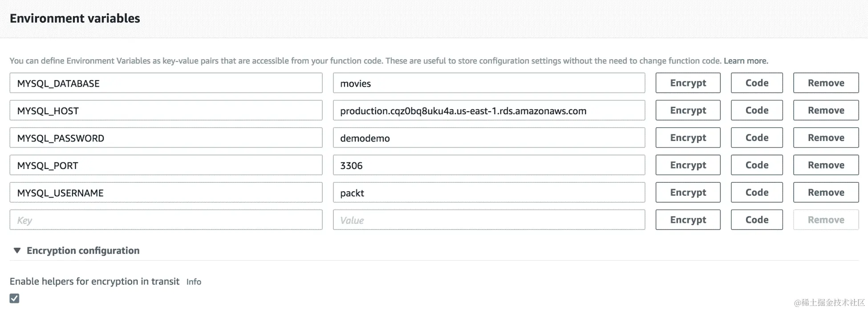Remove the MYSQL_USERNAME variable
868x310 pixels.
click(826, 193)
